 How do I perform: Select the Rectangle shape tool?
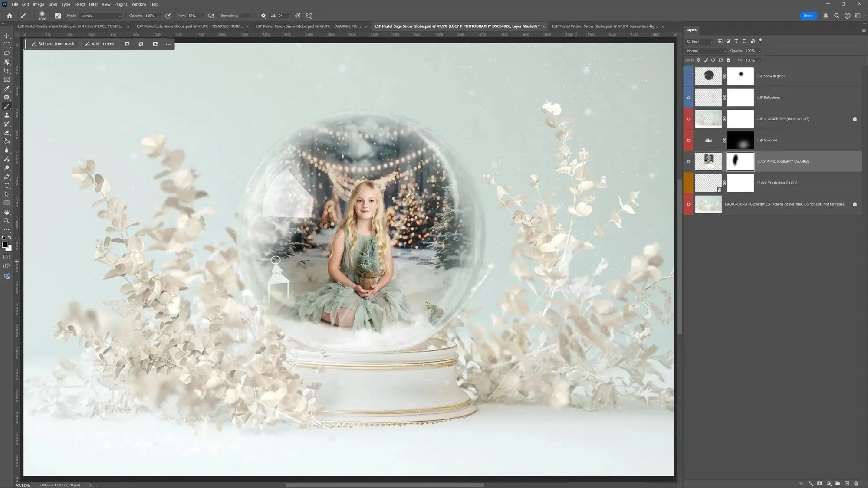[x=7, y=203]
